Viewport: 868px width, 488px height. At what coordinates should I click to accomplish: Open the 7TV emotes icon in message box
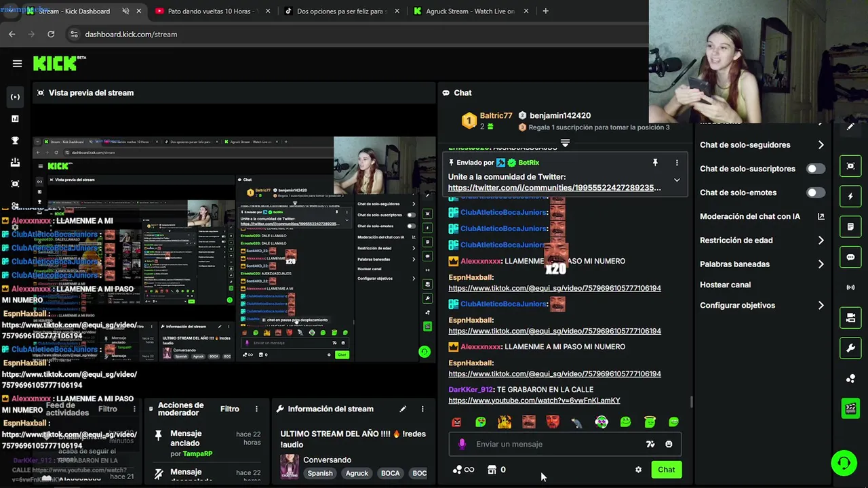[650, 444]
